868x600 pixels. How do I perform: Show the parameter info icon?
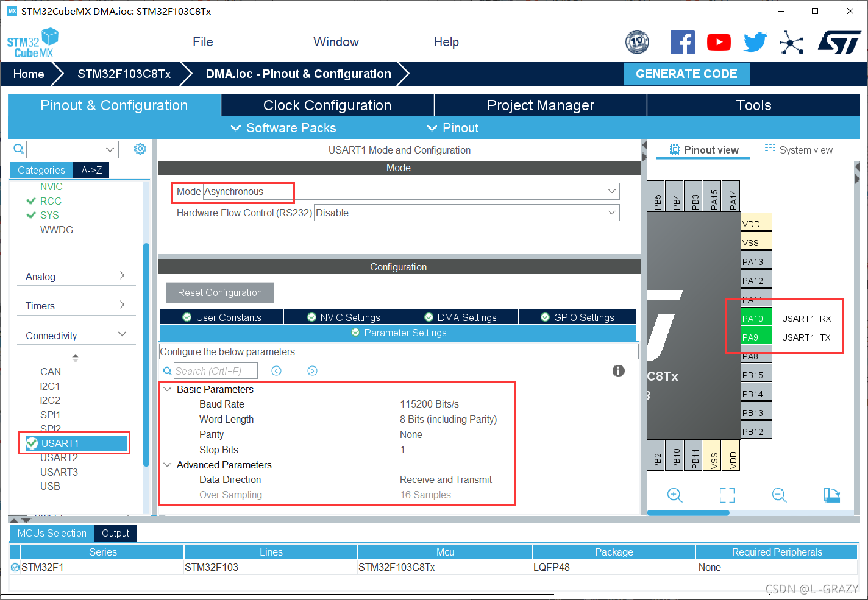click(618, 370)
